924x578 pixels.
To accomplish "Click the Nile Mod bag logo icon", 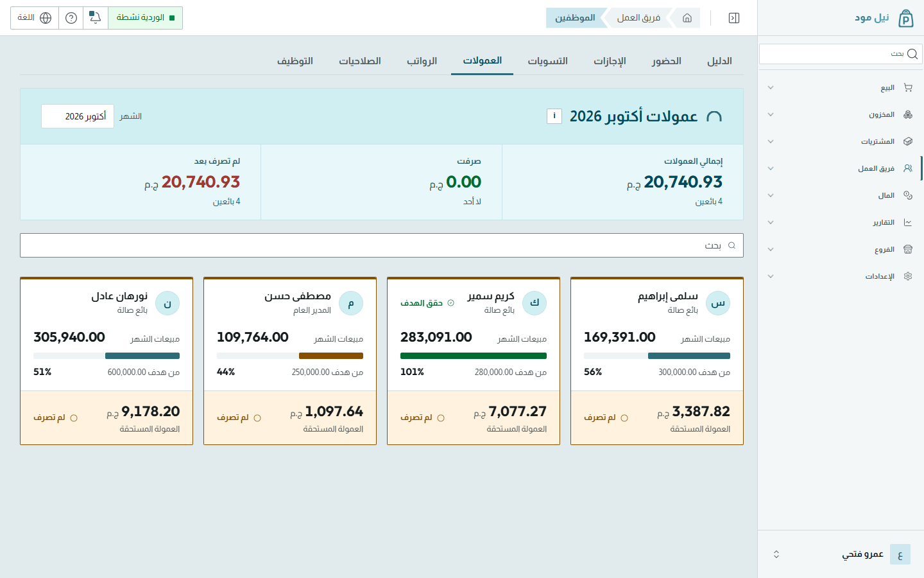I will (905, 18).
